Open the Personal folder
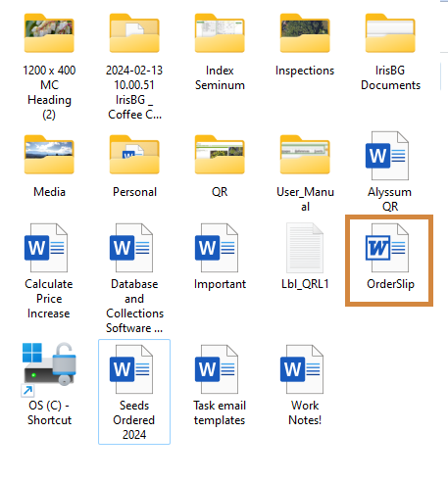Image resolution: width=448 pixels, height=482 pixels. [x=134, y=155]
